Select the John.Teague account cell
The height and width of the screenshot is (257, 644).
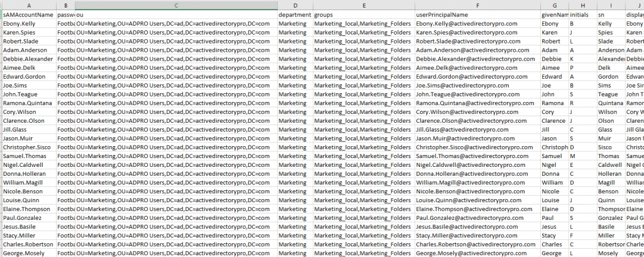pos(29,94)
